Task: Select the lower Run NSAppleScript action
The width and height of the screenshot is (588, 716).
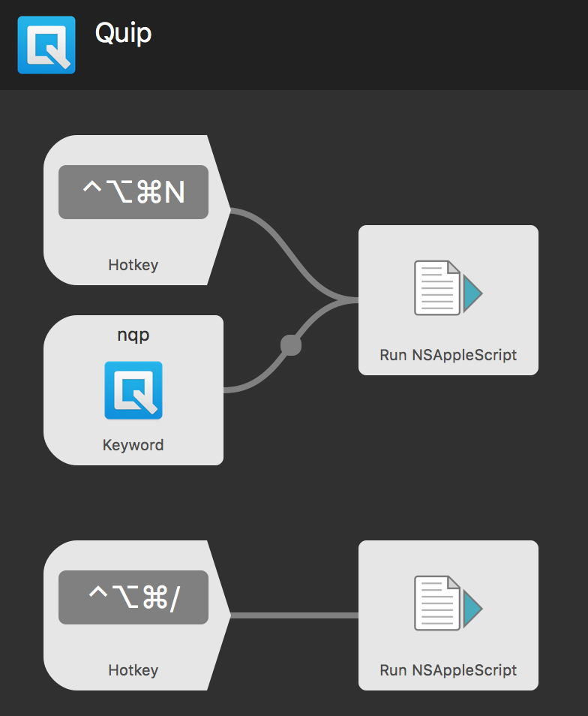Action: tap(448, 615)
